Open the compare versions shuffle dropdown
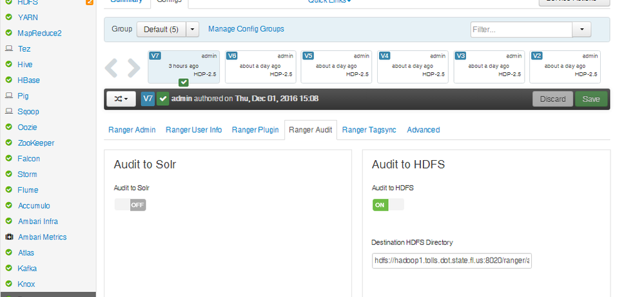The image size is (644, 297). pyautogui.click(x=121, y=99)
